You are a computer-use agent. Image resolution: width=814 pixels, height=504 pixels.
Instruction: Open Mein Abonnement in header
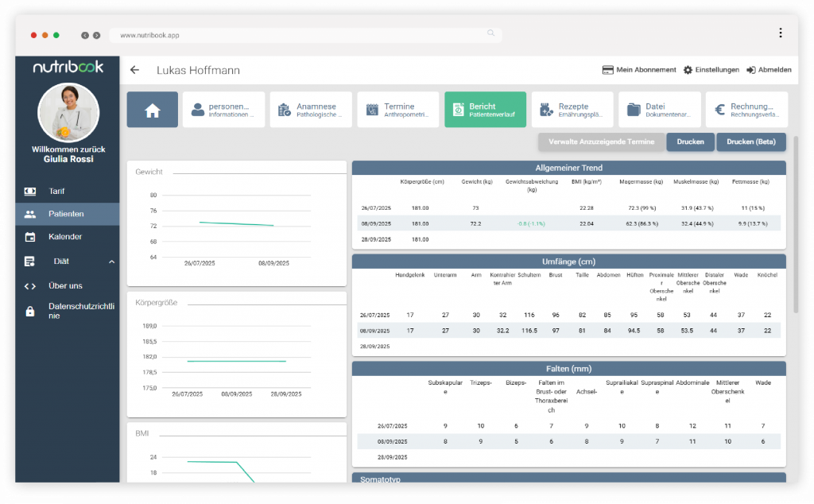tap(639, 70)
